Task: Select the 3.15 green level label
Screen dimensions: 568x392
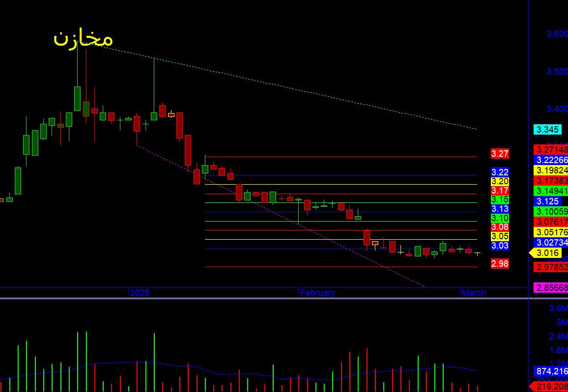Action: [500, 199]
